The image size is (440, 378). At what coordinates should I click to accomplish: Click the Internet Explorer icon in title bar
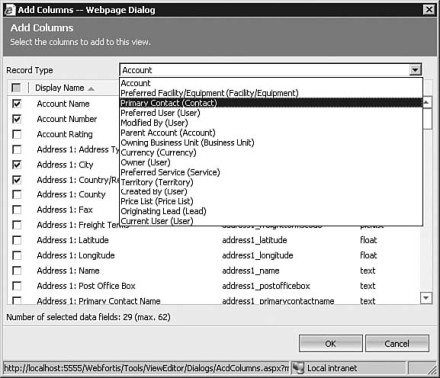[x=10, y=10]
